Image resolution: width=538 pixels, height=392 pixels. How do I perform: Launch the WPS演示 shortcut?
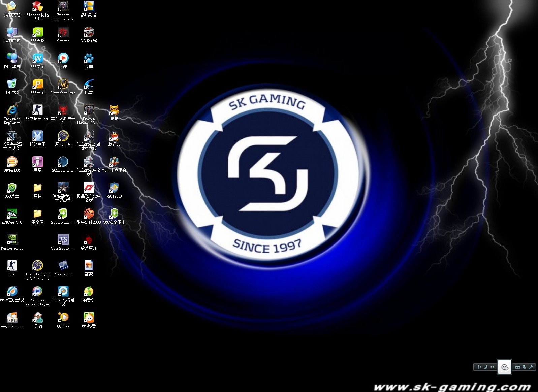37,84
